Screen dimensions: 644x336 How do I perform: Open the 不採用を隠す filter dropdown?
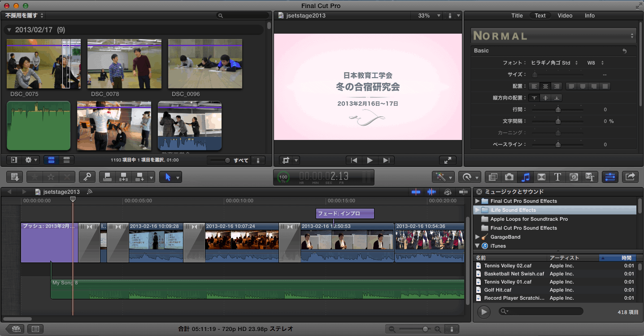coord(24,15)
